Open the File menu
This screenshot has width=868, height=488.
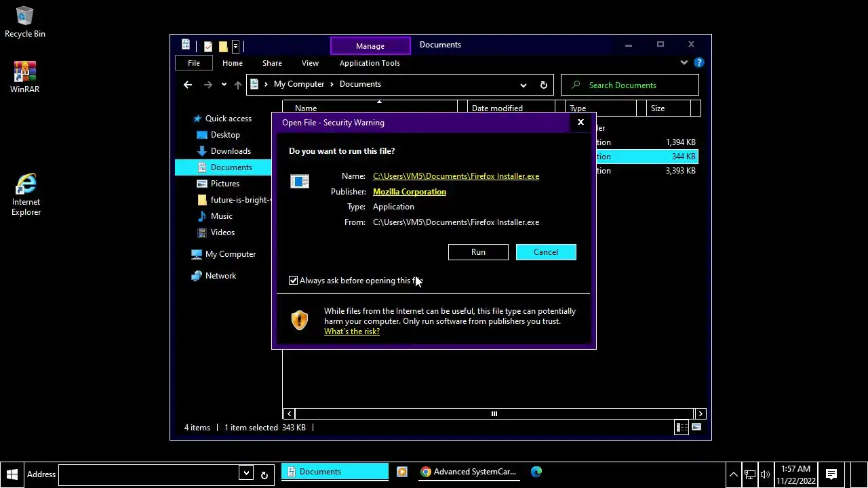point(194,63)
